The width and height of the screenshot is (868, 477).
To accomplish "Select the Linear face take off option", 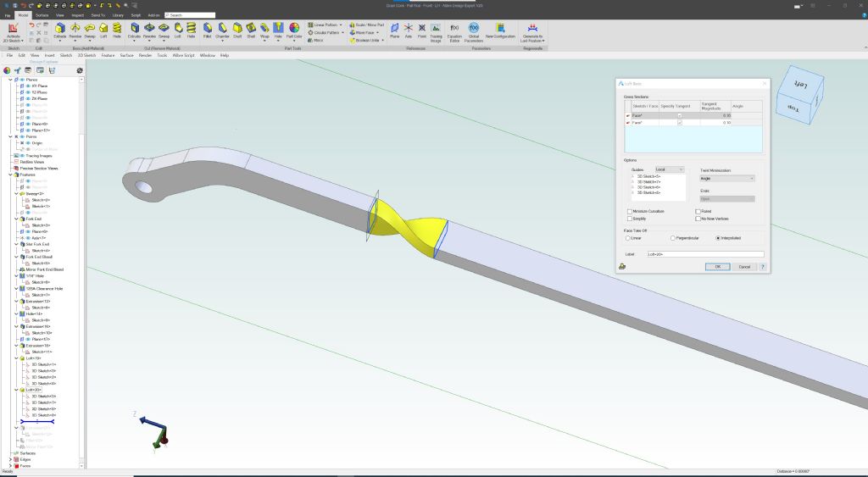I will 628,238.
